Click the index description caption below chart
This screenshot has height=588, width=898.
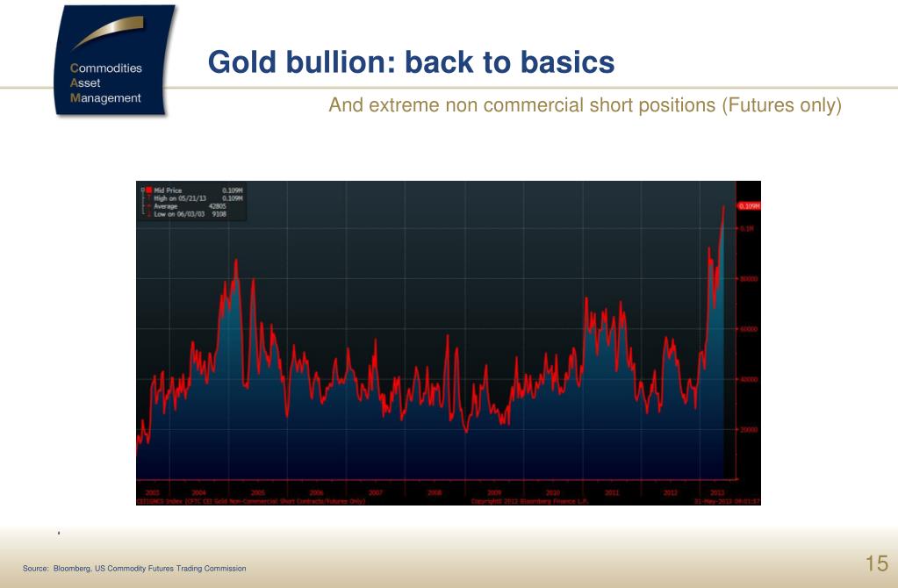pyautogui.click(x=251, y=501)
